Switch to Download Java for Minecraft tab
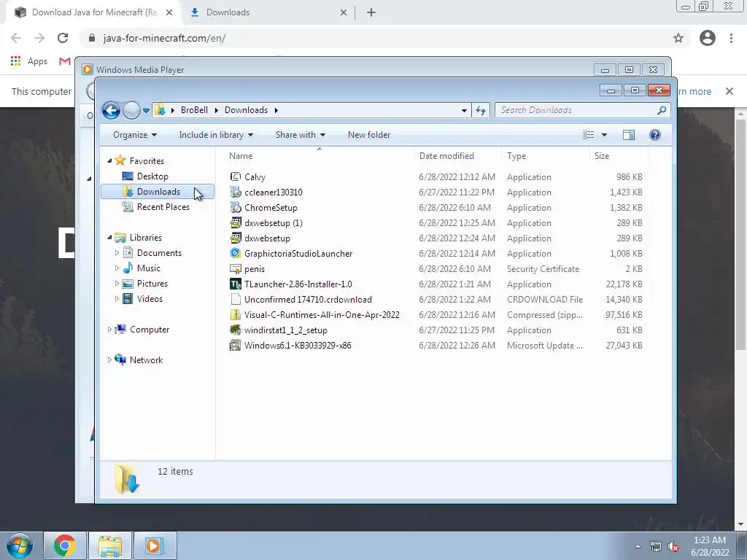Viewport: 747px width, 560px height. click(x=93, y=12)
